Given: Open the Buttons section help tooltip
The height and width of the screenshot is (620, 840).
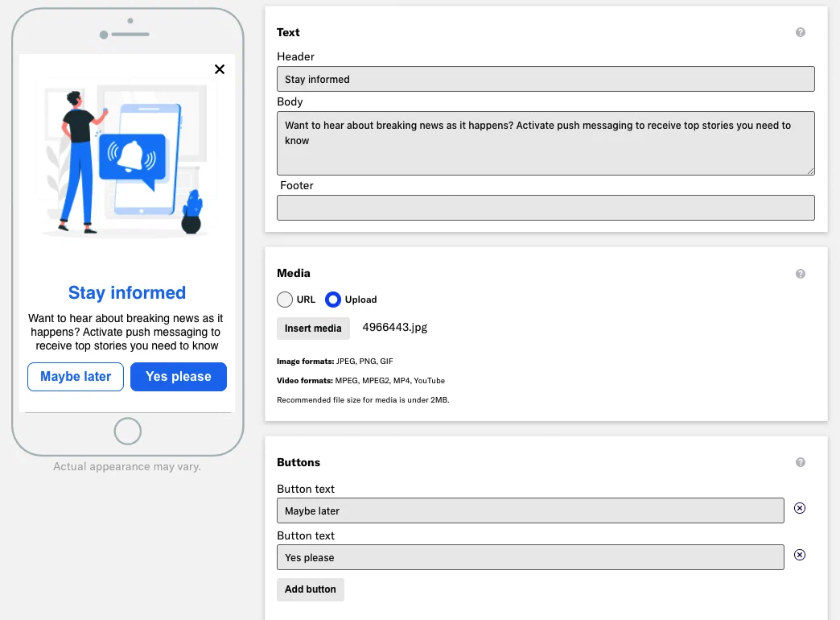Looking at the screenshot, I should 801,462.
